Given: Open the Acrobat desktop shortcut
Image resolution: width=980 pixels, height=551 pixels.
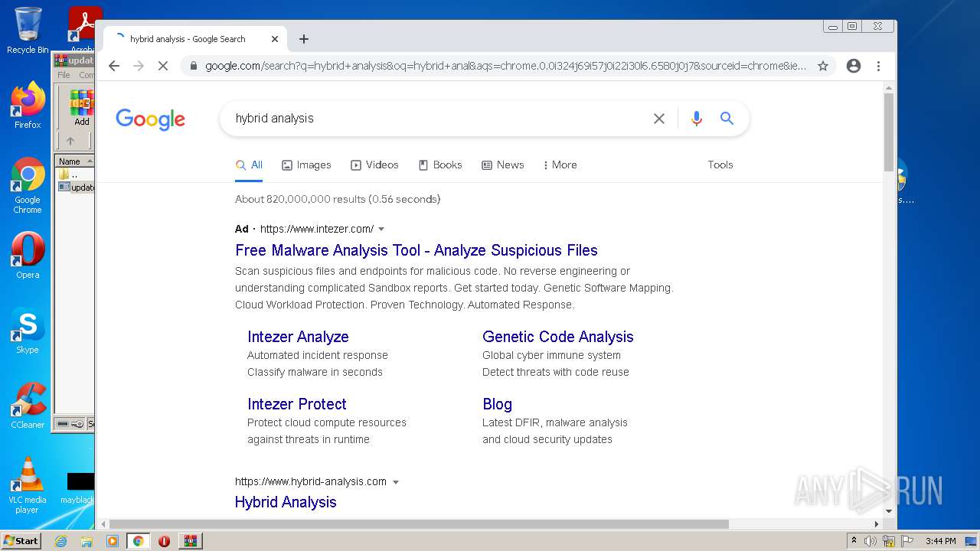Looking at the screenshot, I should click(82, 29).
